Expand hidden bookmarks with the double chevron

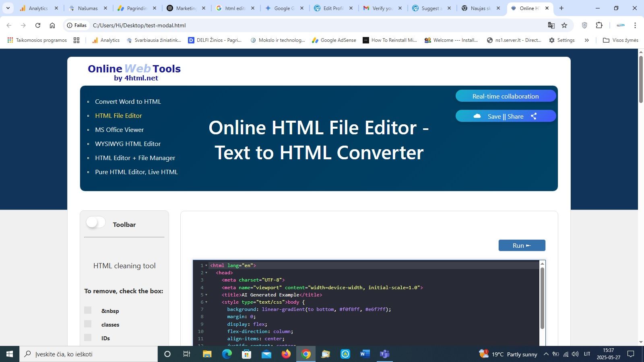587,40
